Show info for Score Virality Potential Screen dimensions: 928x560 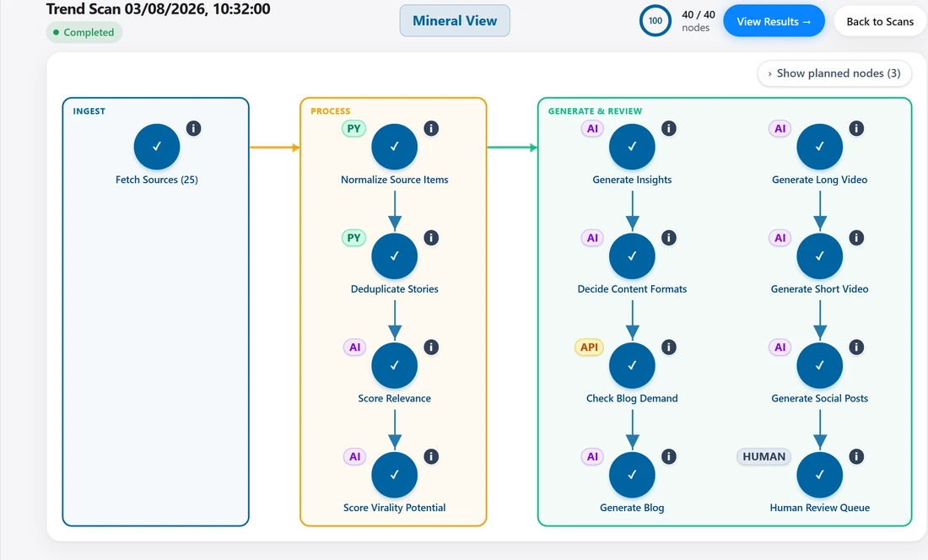(431, 456)
